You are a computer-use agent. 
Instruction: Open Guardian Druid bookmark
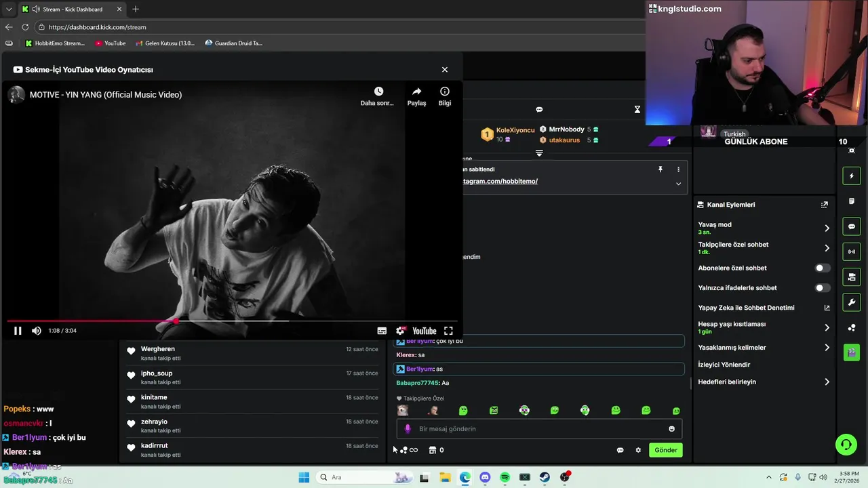click(x=234, y=43)
